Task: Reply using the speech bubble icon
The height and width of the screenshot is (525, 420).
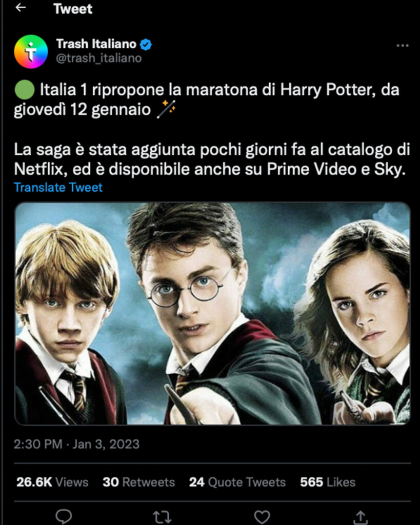Action: click(x=63, y=517)
